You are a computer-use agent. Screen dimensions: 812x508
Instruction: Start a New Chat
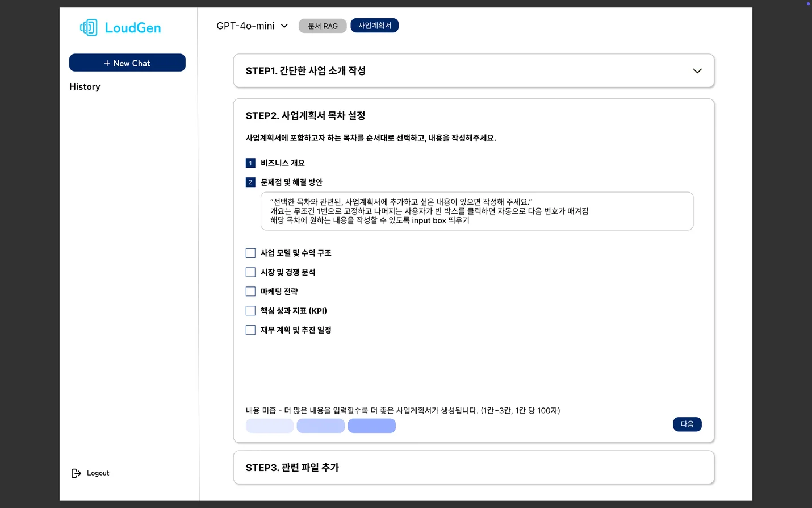pyautogui.click(x=127, y=63)
